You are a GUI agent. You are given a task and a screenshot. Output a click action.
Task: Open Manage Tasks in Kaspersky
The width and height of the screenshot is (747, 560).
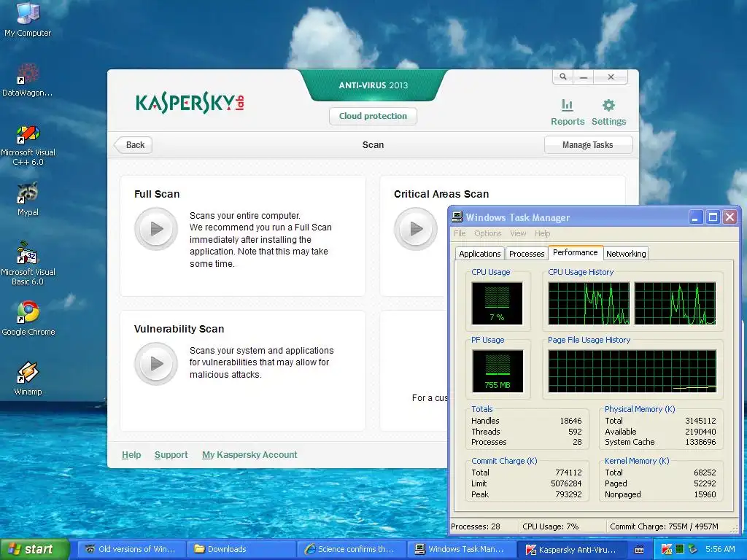(x=588, y=145)
